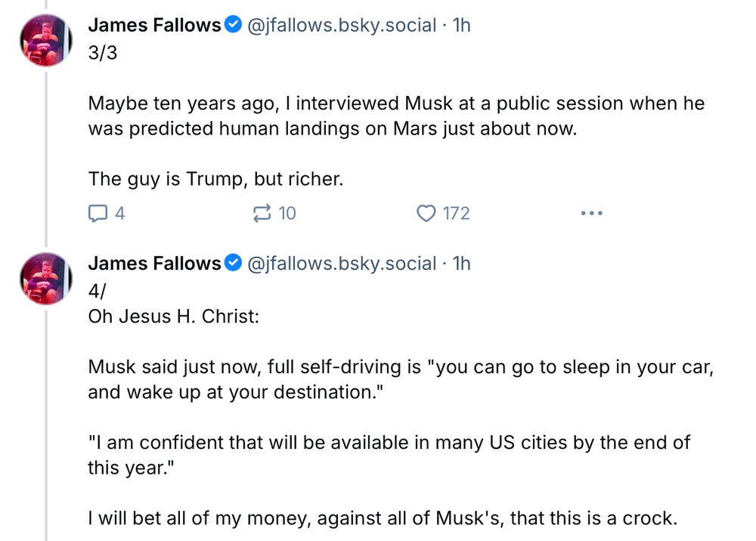Image resolution: width=756 pixels, height=541 pixels.
Task: Click the reply count showing 4
Action: [x=119, y=214]
